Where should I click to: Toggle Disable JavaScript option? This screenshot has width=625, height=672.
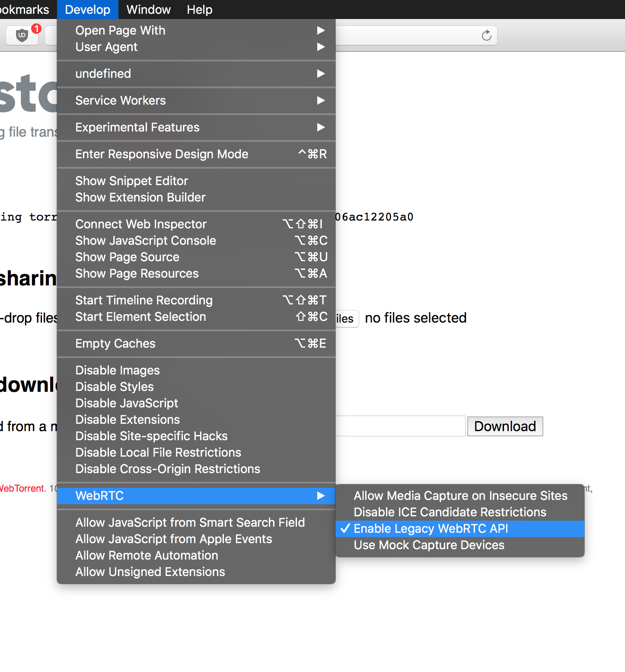196,403
